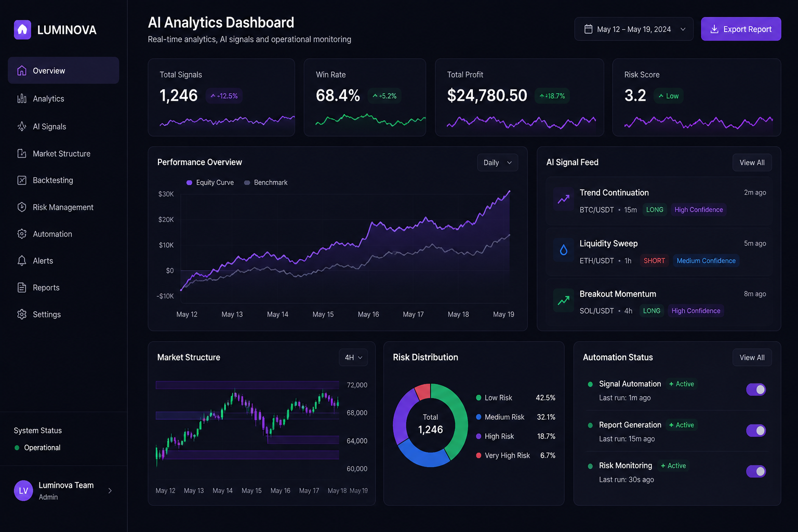Click the Overview home icon
The height and width of the screenshot is (532, 798).
coord(22,71)
